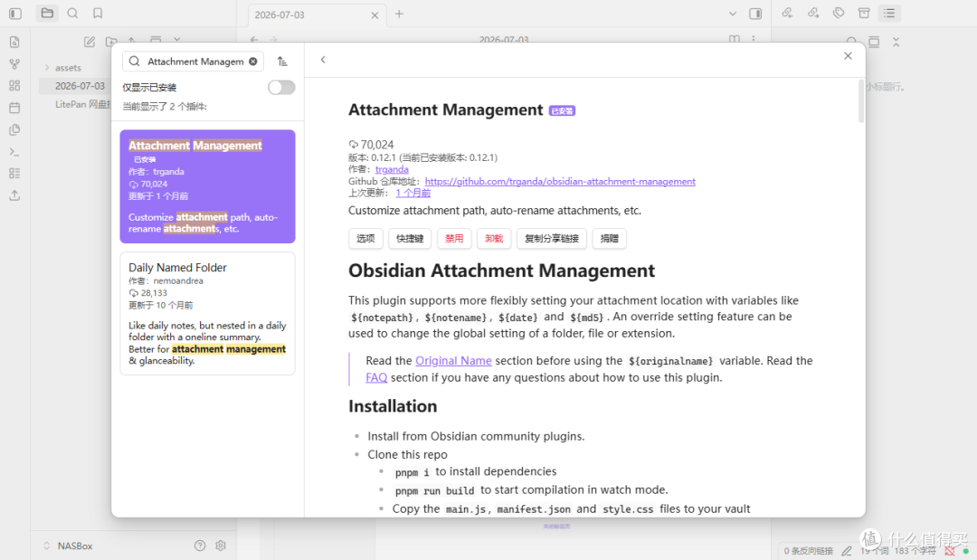This screenshot has height=560, width=977.
Task: Expand the assets folder in file tree
Action: [x=47, y=67]
